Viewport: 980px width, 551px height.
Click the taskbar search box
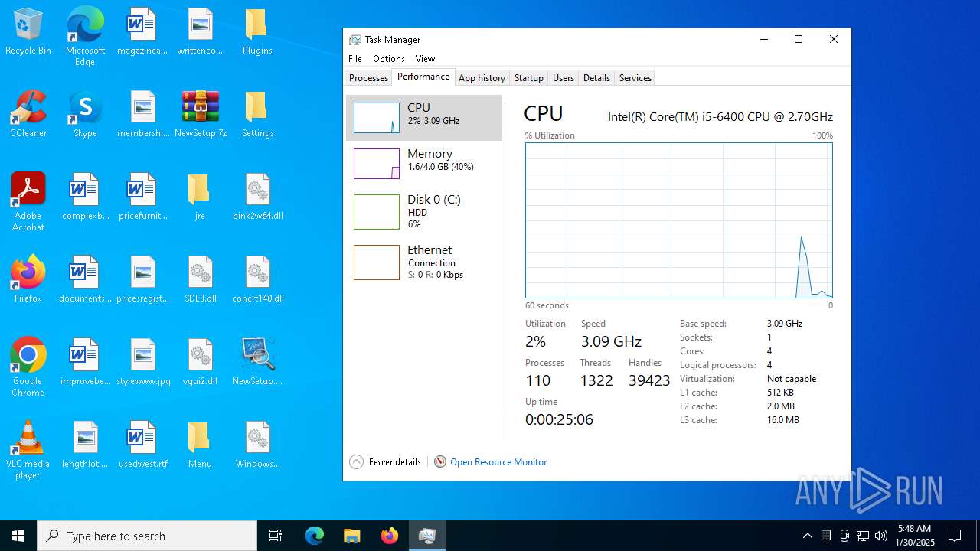pos(147,536)
